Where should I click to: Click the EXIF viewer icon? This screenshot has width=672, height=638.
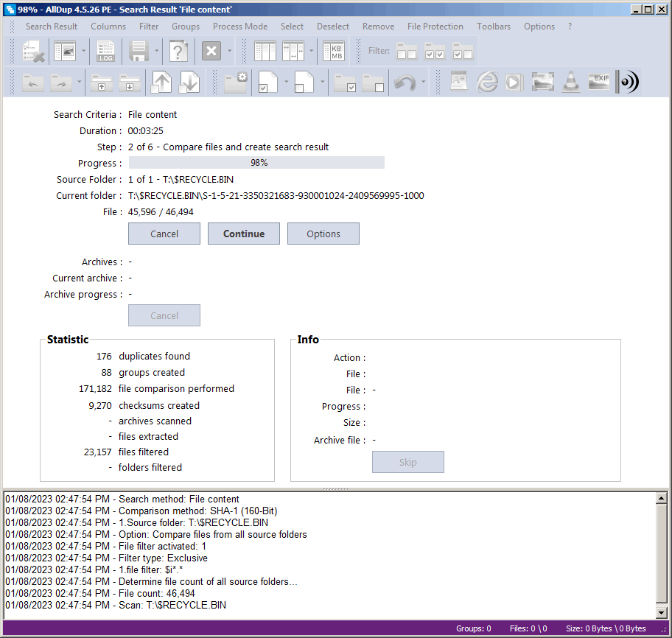click(598, 82)
